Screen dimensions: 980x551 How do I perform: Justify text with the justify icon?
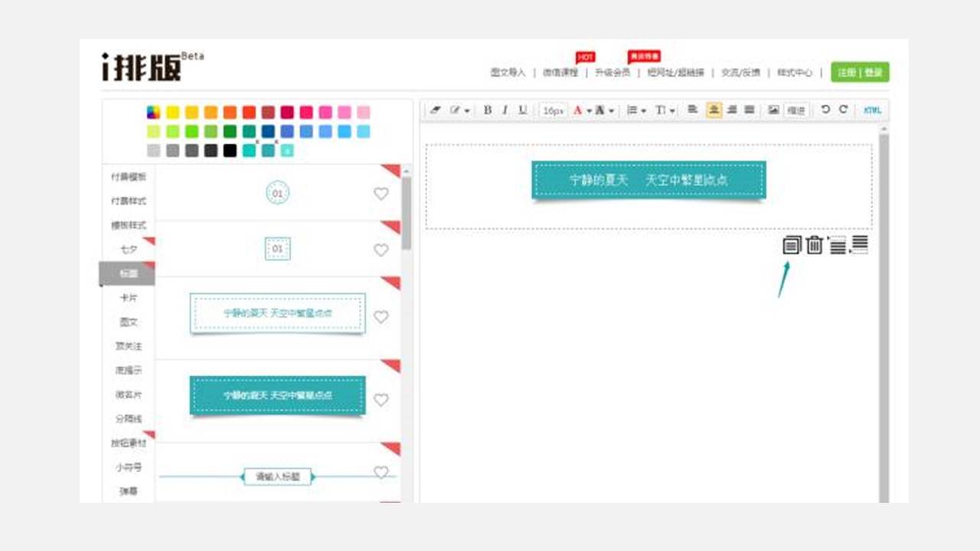click(750, 109)
